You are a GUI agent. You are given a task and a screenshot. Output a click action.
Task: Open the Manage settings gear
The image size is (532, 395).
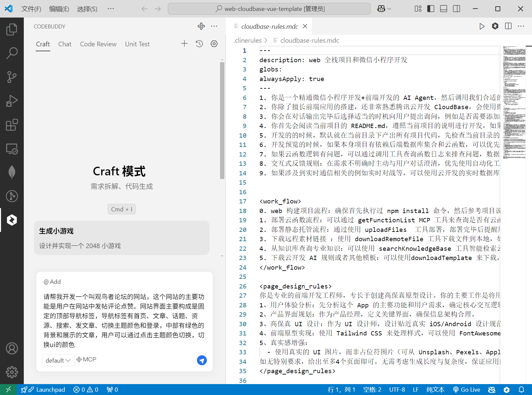[12, 372]
